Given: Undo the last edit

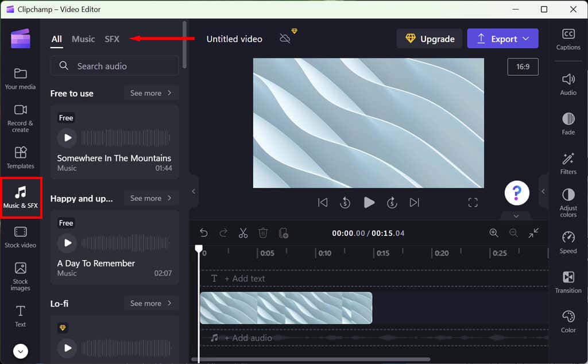Looking at the screenshot, I should coord(204,233).
